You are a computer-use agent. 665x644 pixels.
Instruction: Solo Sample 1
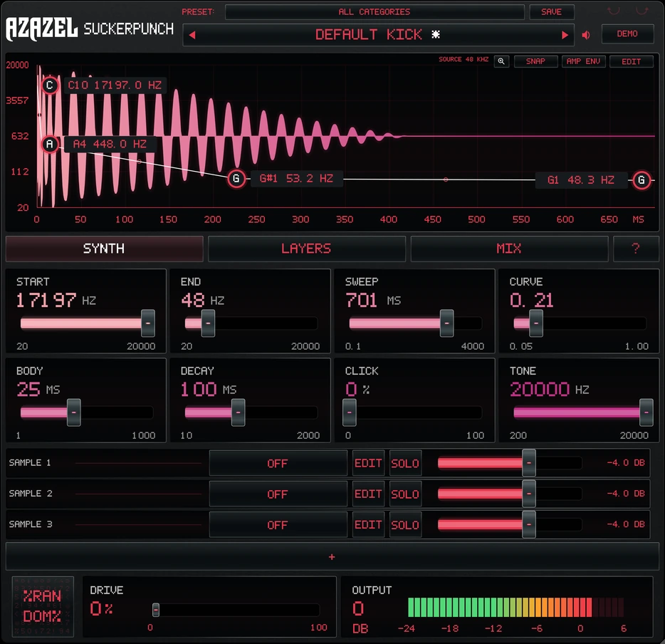click(405, 463)
